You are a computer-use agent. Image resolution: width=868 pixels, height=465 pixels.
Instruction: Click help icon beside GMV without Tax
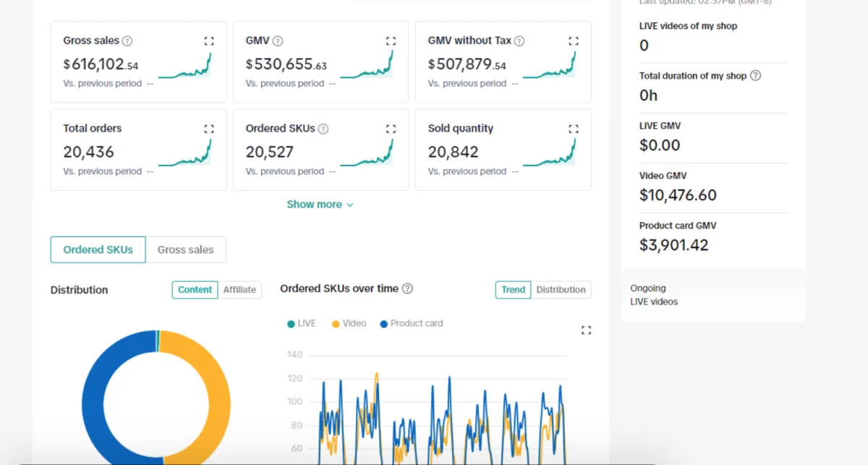(519, 41)
